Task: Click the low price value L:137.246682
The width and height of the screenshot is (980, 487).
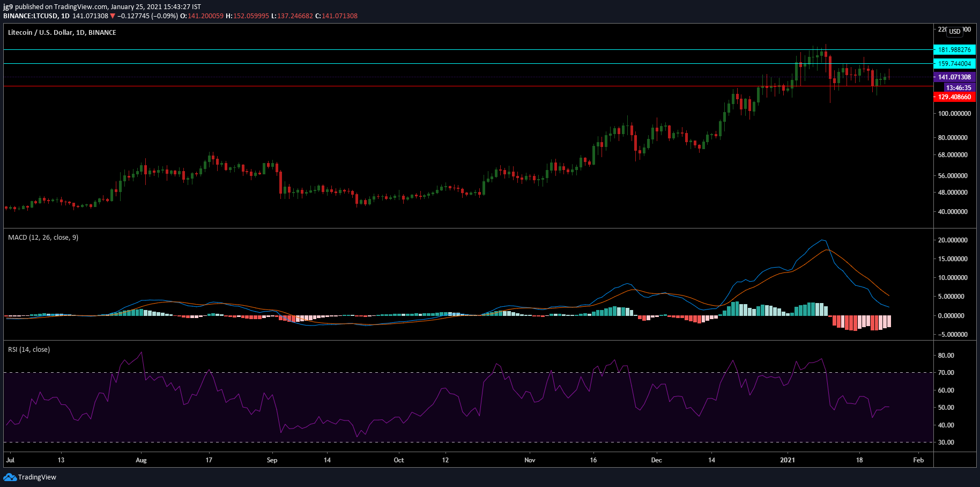Action: [x=292, y=16]
